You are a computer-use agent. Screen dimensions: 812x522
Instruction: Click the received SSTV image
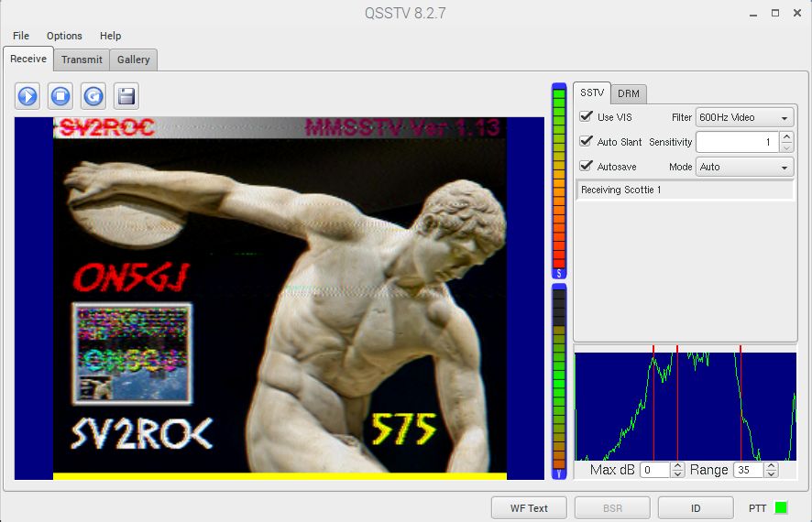(280, 299)
